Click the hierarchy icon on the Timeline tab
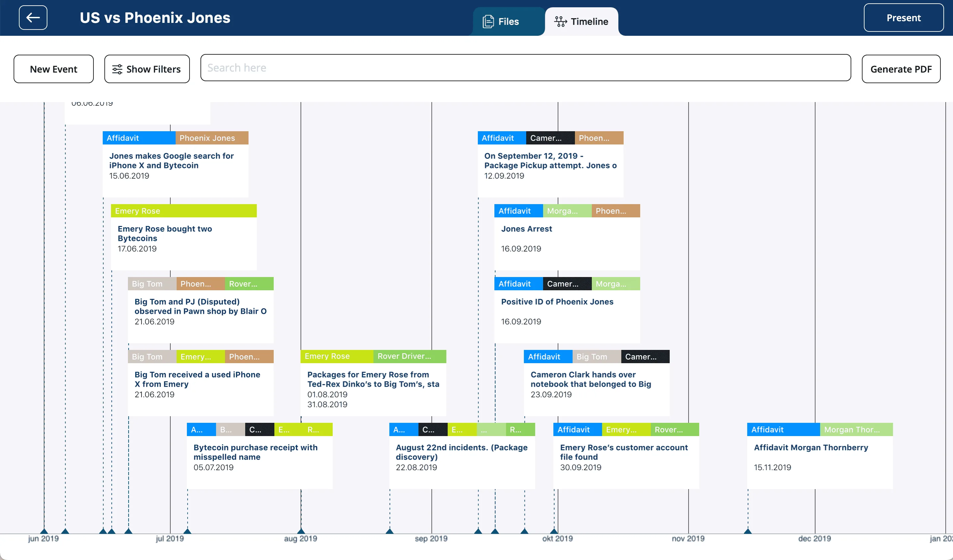Screen dimensions: 953x560 (560, 21)
